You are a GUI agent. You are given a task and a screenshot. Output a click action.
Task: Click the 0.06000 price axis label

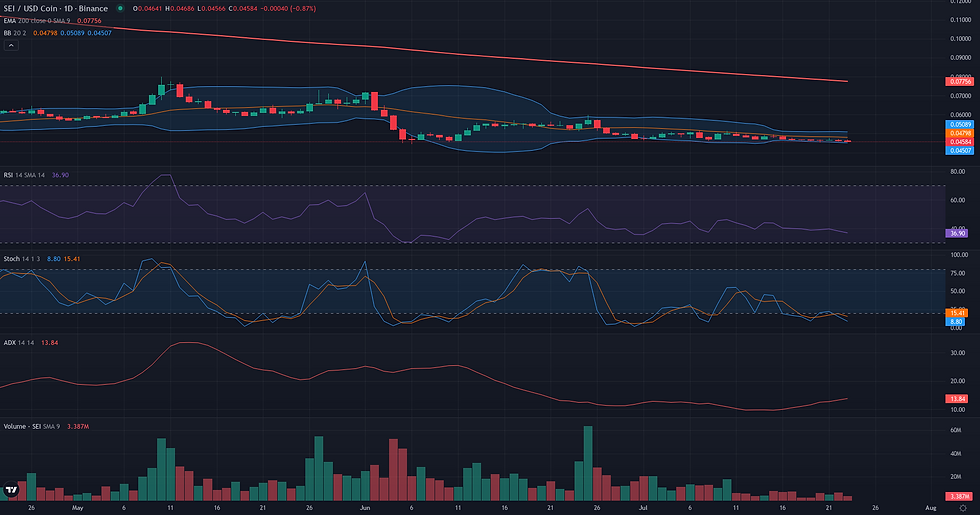(x=961, y=115)
